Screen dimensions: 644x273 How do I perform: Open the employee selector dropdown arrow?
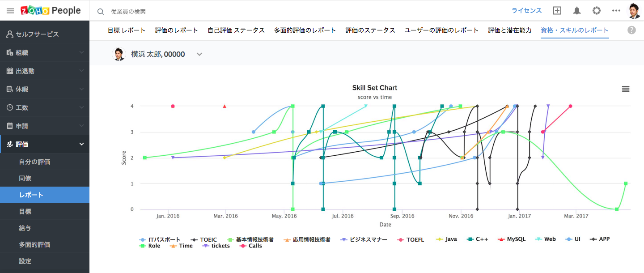click(x=199, y=54)
